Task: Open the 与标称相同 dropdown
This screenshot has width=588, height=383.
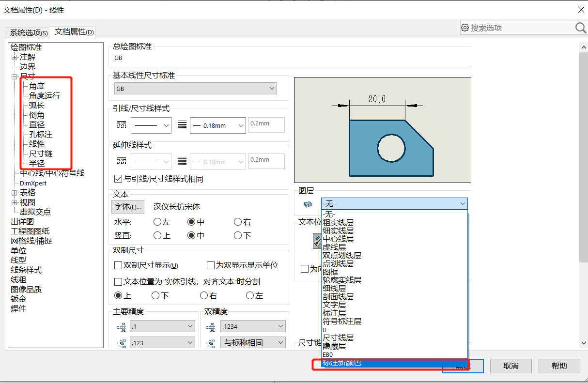Action: pos(253,343)
